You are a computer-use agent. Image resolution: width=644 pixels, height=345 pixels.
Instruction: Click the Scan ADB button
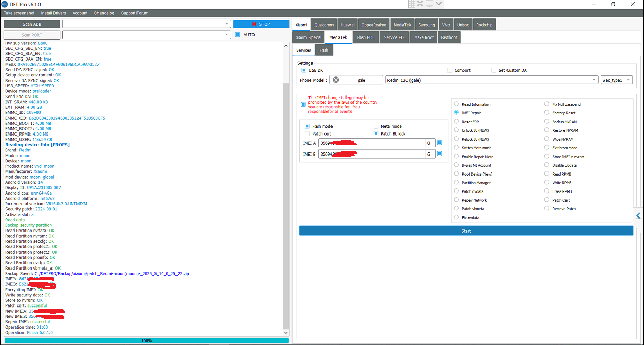(32, 24)
